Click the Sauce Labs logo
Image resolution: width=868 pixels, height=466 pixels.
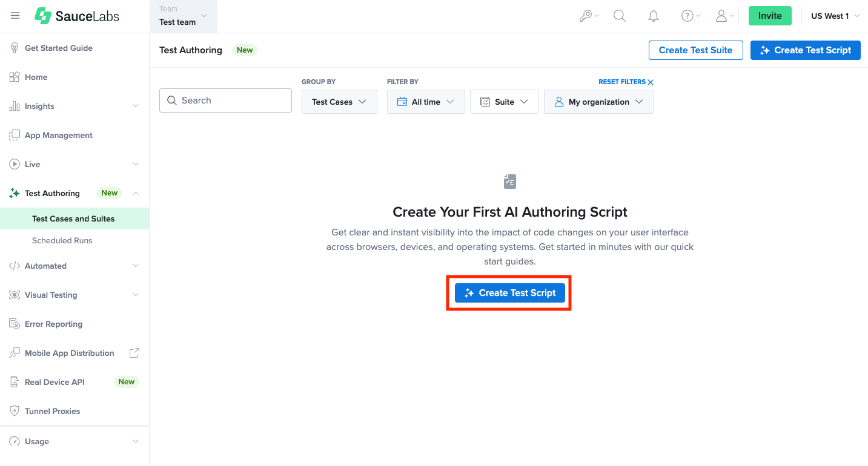[77, 16]
